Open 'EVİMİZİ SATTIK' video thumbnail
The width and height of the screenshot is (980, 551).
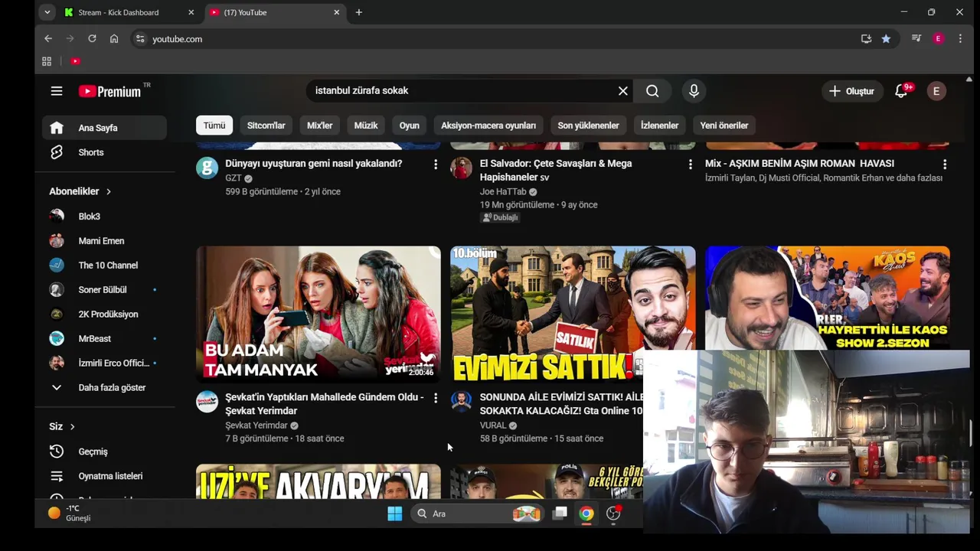[x=573, y=314]
